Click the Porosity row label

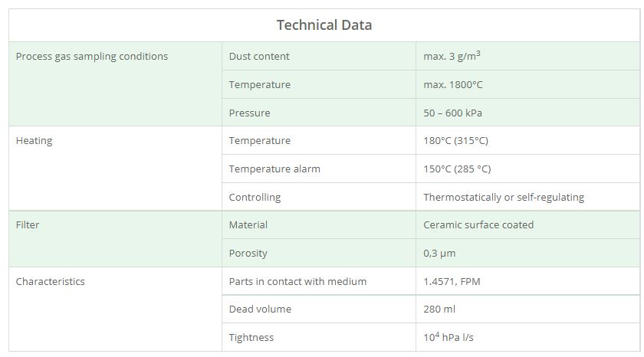pyautogui.click(x=248, y=254)
